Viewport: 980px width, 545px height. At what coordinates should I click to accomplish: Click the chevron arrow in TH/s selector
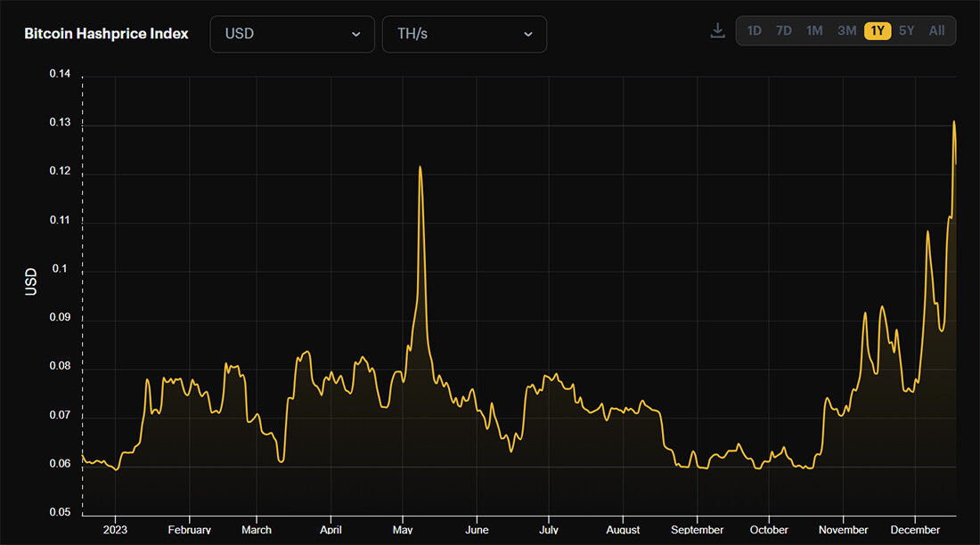[x=528, y=35]
